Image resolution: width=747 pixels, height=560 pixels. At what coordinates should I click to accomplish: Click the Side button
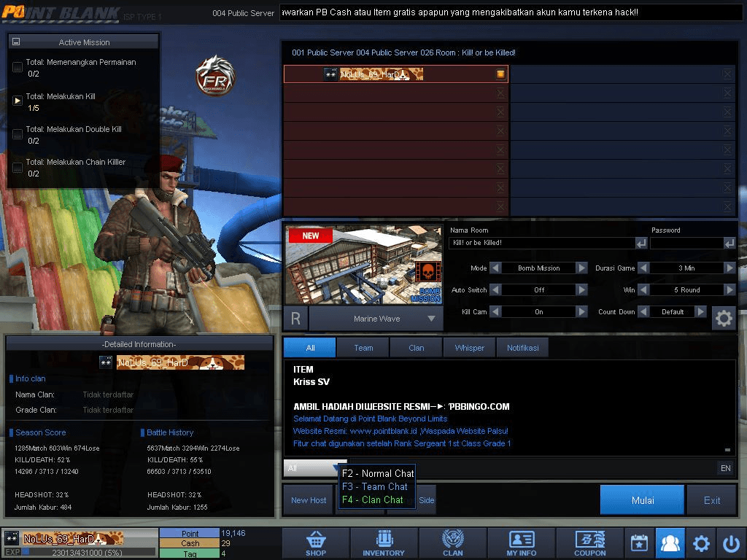tap(427, 500)
